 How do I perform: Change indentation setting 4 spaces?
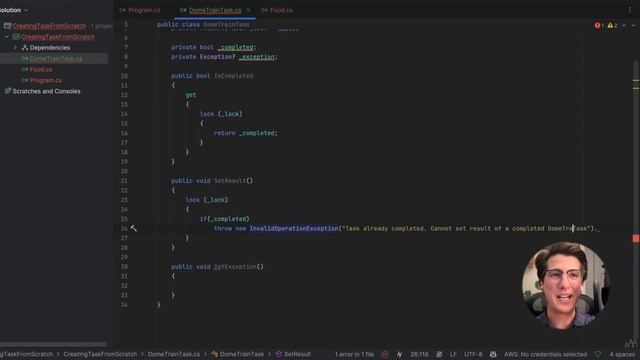[622, 354]
